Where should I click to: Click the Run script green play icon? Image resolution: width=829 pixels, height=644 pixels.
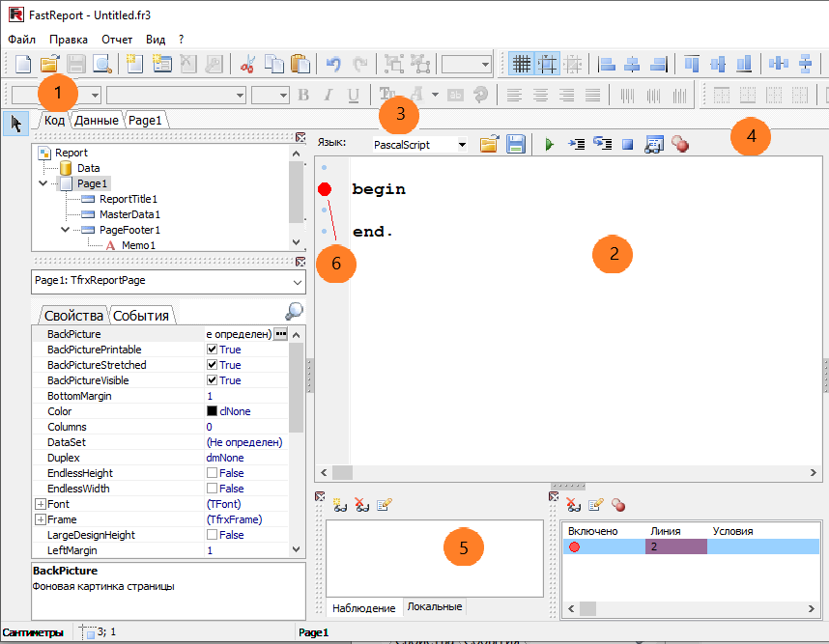coord(549,144)
